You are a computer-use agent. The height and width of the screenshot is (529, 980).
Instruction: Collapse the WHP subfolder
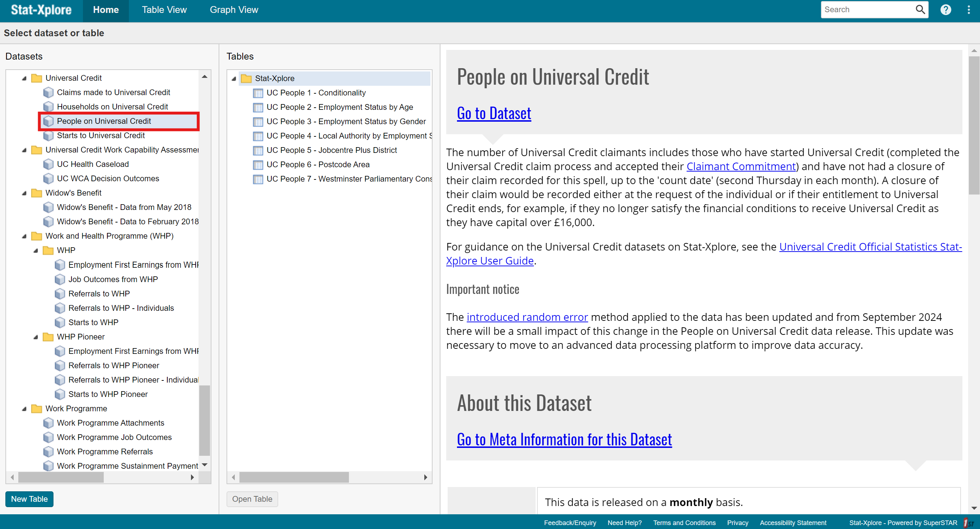(x=36, y=251)
